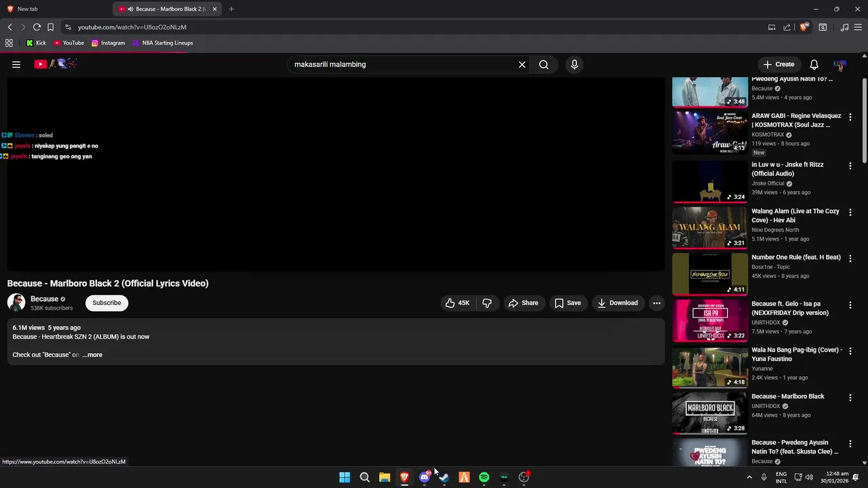Open options for Because - Marlboro Black video
This screenshot has width=868, height=488.
point(850,397)
